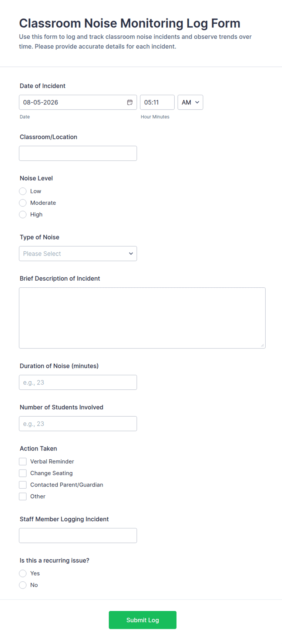Mark recurring issue as Yes

(23, 573)
